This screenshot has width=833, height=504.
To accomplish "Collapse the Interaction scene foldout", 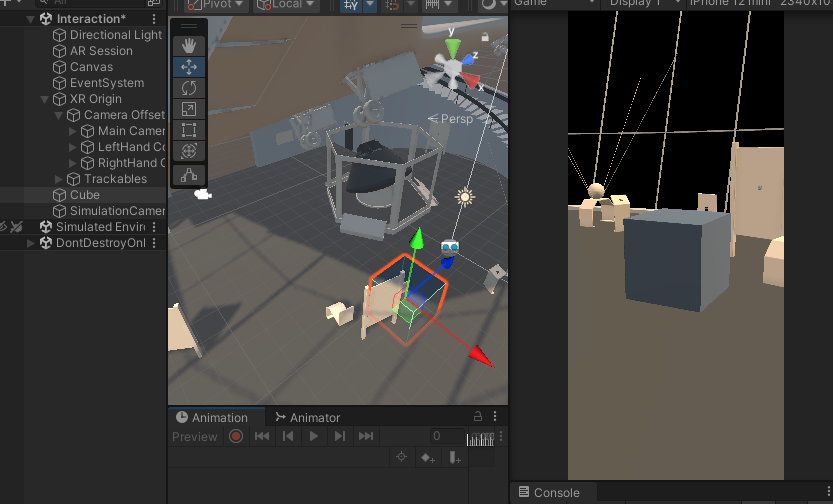I will point(31,19).
